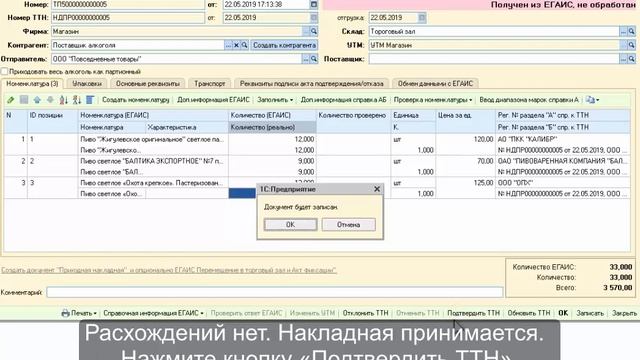The image size is (640, 360).
Task: Click Обновить ТТН button
Action: coord(529,313)
